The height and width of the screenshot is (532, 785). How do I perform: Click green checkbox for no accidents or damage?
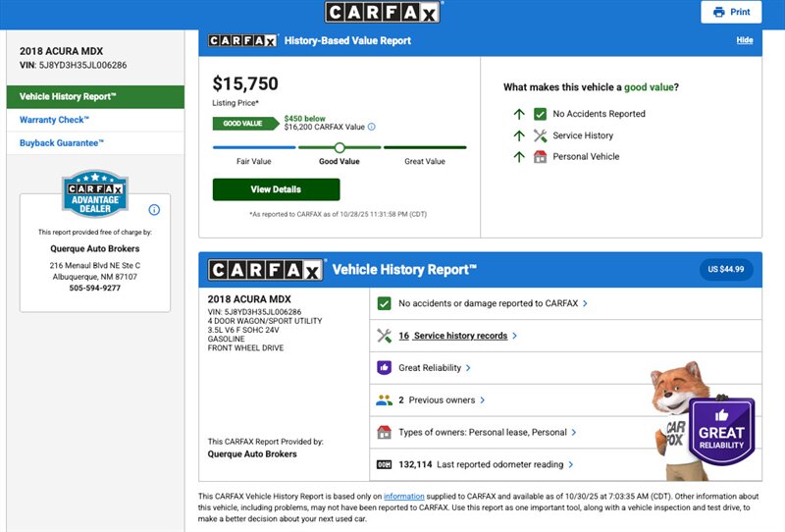coord(385,303)
